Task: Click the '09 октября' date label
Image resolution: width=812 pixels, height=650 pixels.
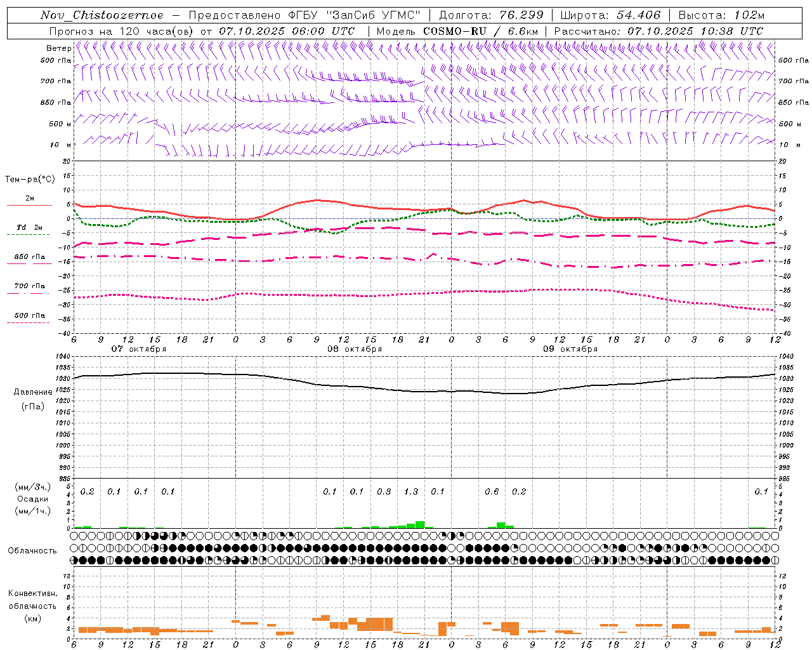Action: (570, 349)
